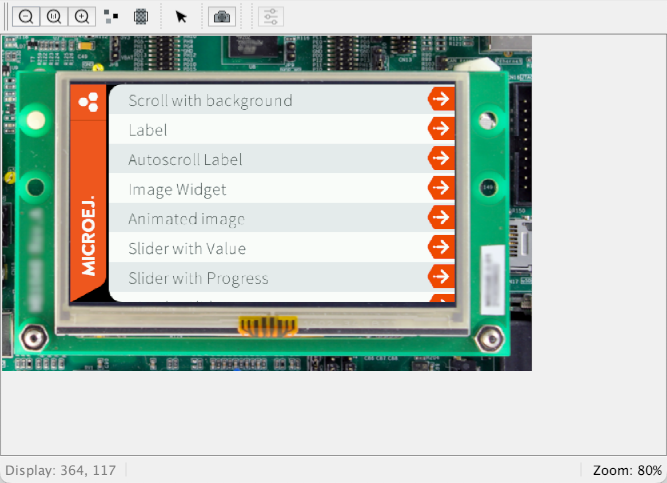The width and height of the screenshot is (667, 483).
Task: Click the zoom in magnifier button
Action: point(82,16)
